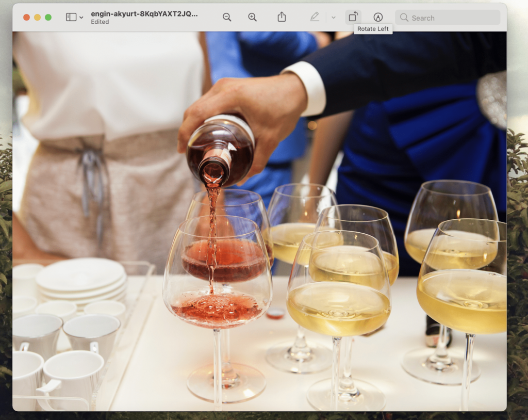528x420 pixels.
Task: Open the Share menu icon
Action: pos(282,17)
